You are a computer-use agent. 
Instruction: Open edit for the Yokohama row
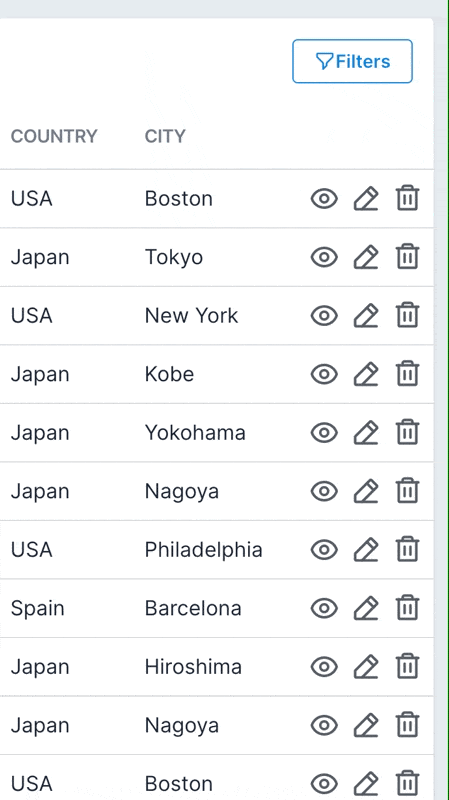[366, 433]
